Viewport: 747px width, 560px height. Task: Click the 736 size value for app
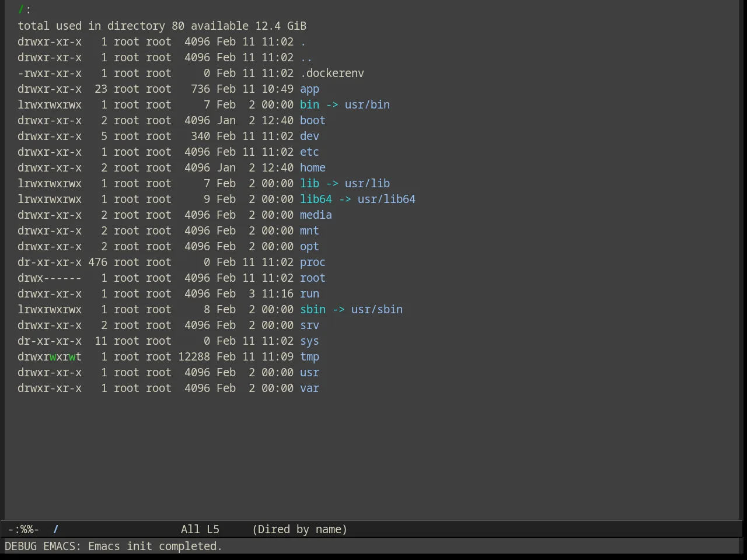200,89
